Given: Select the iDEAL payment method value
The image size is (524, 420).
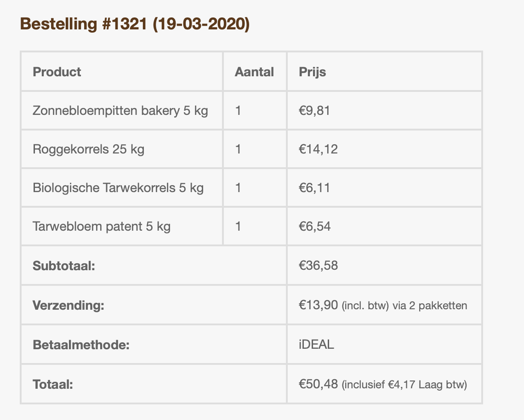Looking at the screenshot, I should point(317,345).
